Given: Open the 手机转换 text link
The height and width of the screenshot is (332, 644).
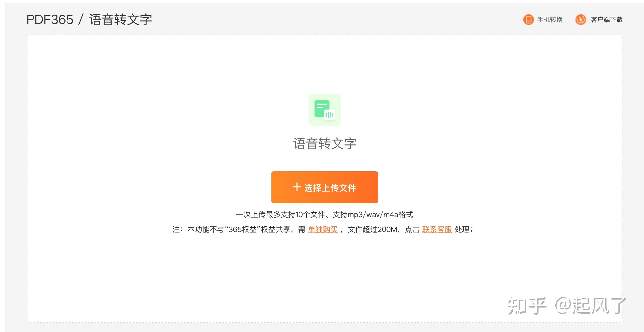Looking at the screenshot, I should (550, 20).
